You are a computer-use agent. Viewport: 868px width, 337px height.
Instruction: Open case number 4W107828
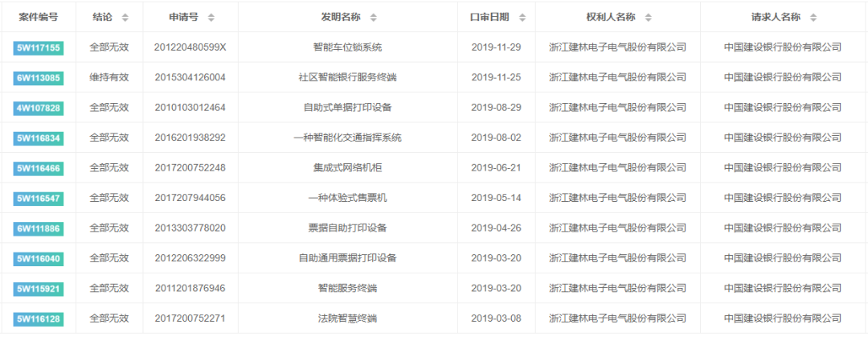(39, 108)
